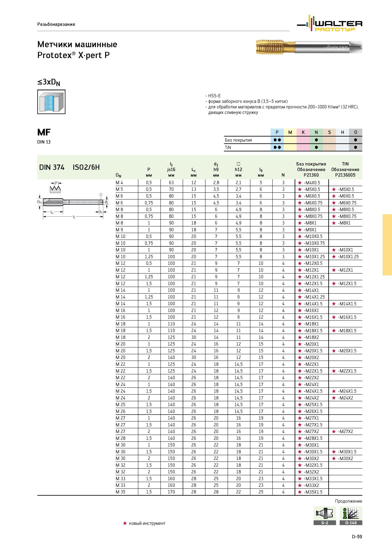Select the green N material group cell
Viewport: 392px width, 555px height.
[x=316, y=132]
